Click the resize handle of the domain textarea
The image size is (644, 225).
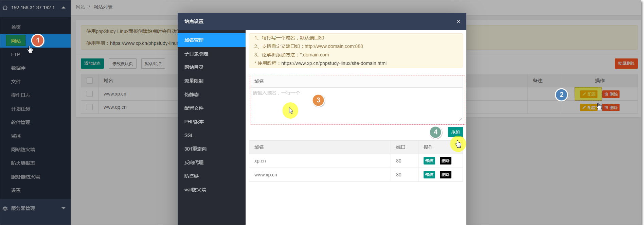(461, 119)
